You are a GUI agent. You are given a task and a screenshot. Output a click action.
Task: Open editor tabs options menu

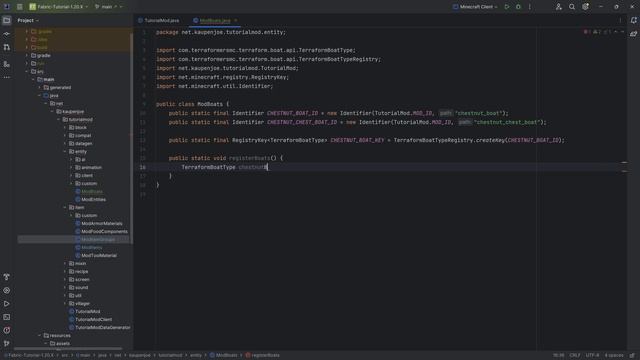click(620, 20)
